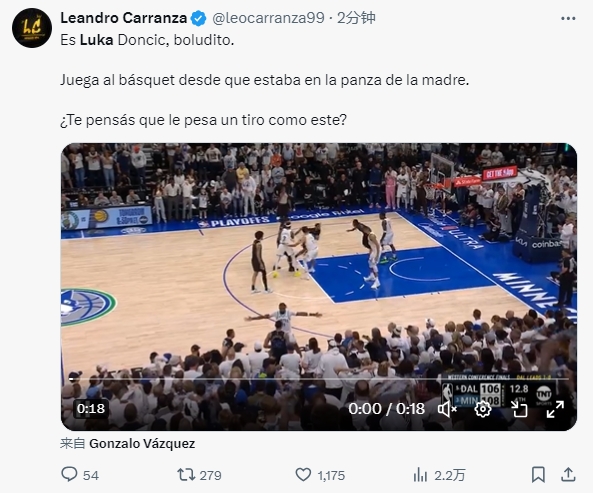Click the 2分钟 timestamp

coord(356,18)
